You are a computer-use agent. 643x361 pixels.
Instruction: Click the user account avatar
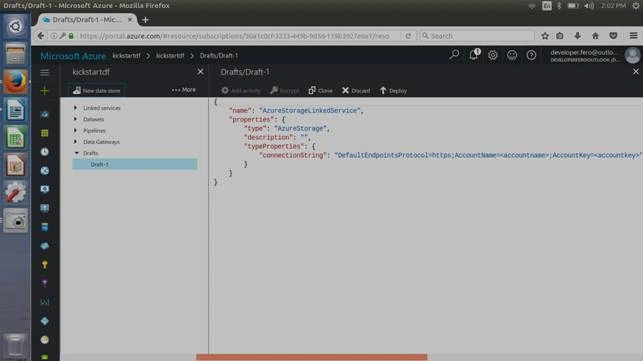(x=632, y=55)
